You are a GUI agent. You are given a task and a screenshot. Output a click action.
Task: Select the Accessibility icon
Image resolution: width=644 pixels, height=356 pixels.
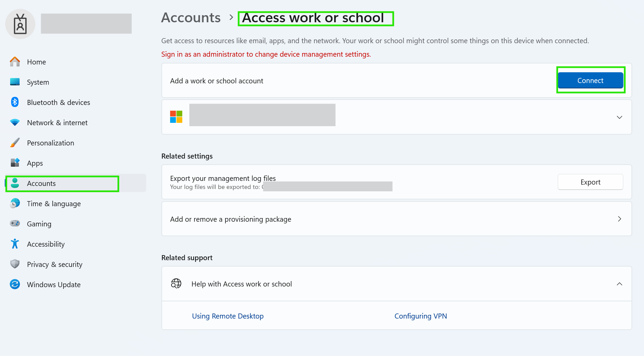[x=15, y=244]
